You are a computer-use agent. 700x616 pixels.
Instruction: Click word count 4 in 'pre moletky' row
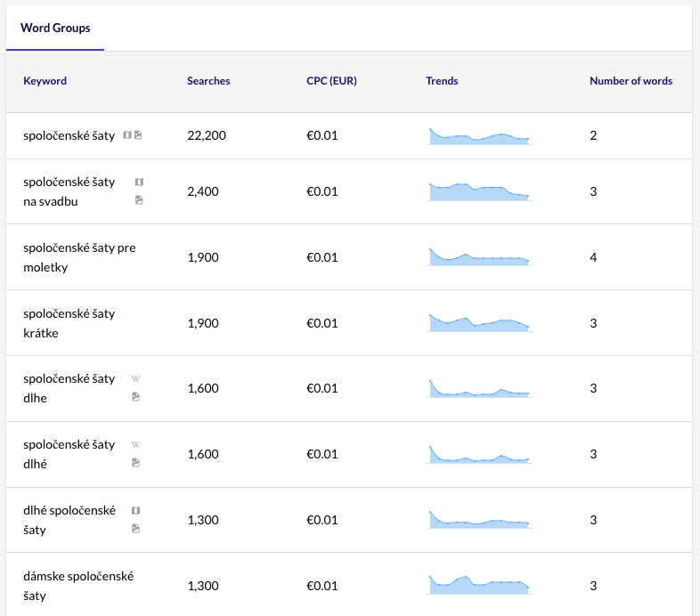593,257
